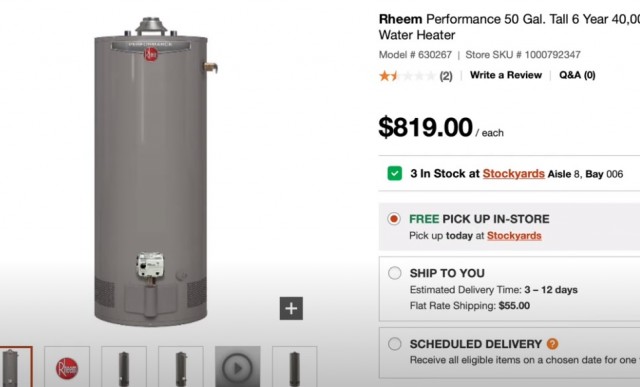
Task: Show the fourth water heater thumbnail
Action: (x=181, y=366)
